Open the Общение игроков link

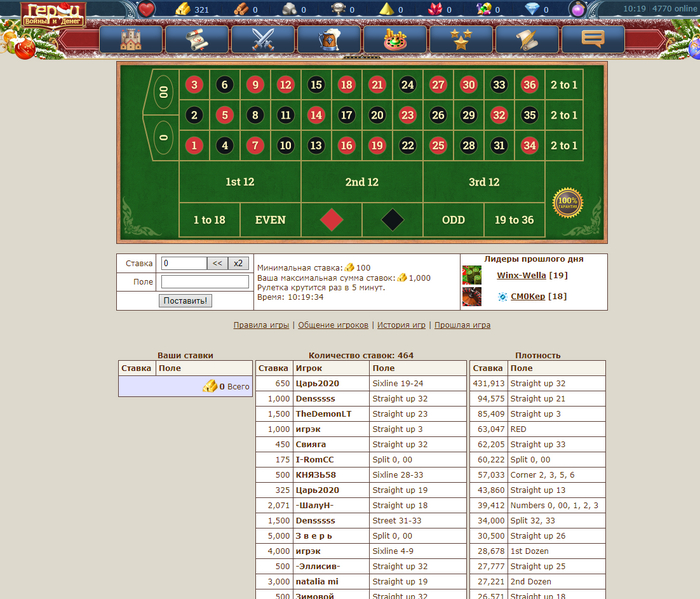coord(333,325)
